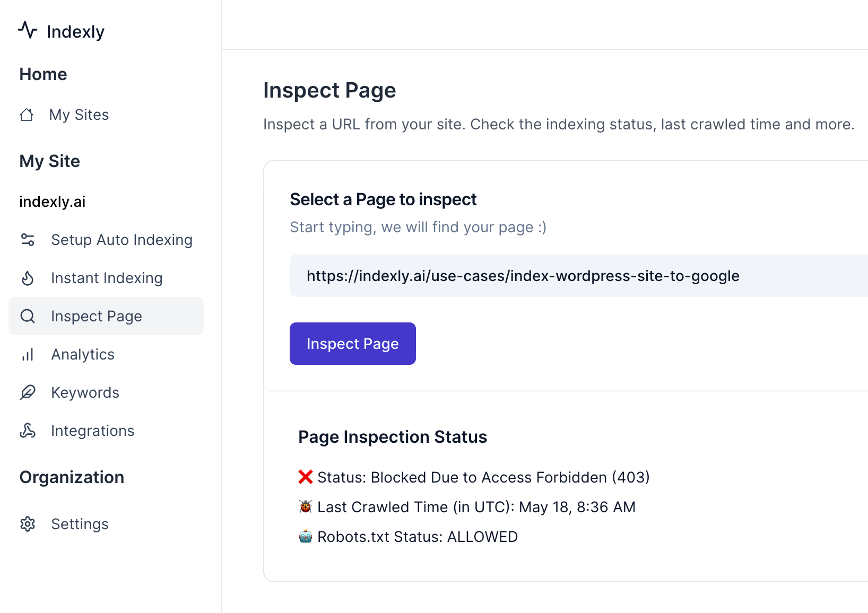Open Setup Auto Indexing via its sliders icon
Screen dimensions: 868x613
28,240
